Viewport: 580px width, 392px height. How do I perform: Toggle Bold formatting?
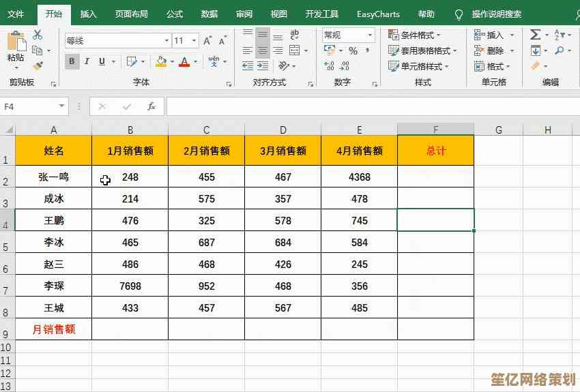pos(72,61)
